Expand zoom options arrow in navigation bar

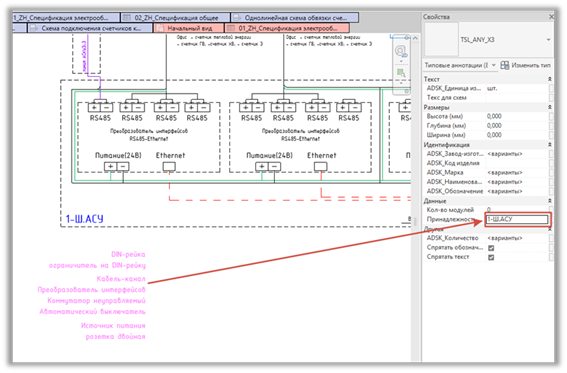tap(401, 83)
